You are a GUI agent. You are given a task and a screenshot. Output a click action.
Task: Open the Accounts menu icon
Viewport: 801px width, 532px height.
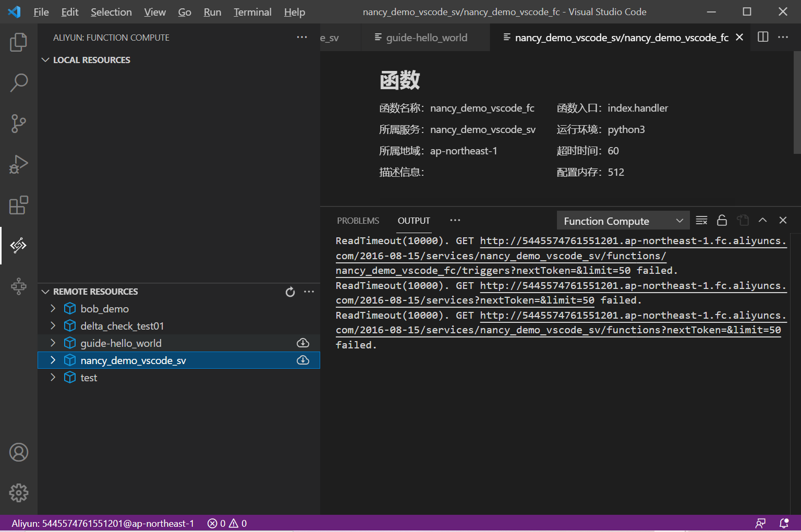pyautogui.click(x=19, y=452)
